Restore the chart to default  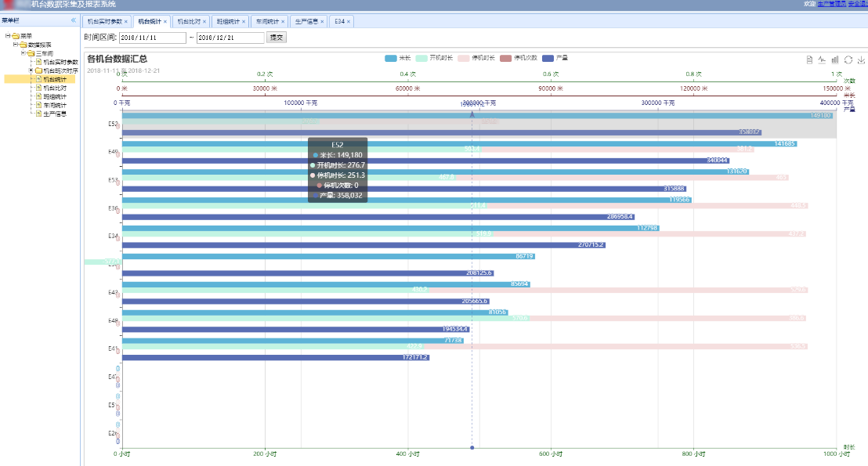(x=848, y=60)
